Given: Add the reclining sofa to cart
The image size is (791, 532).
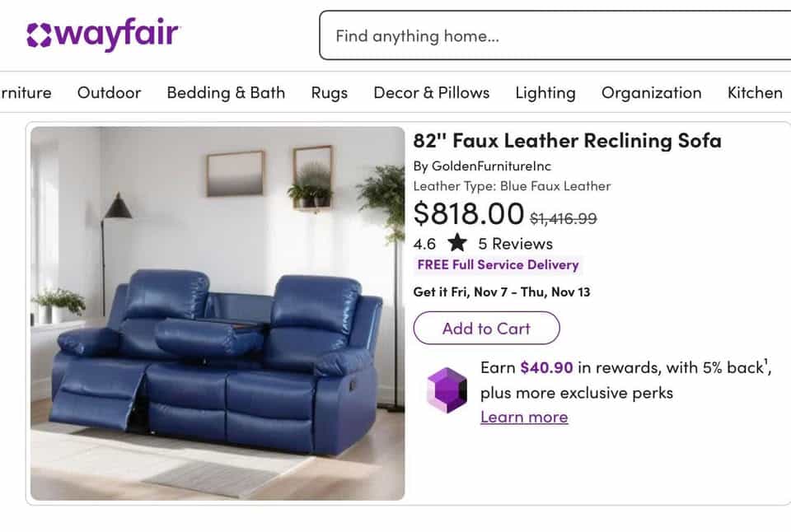Looking at the screenshot, I should pos(486,329).
